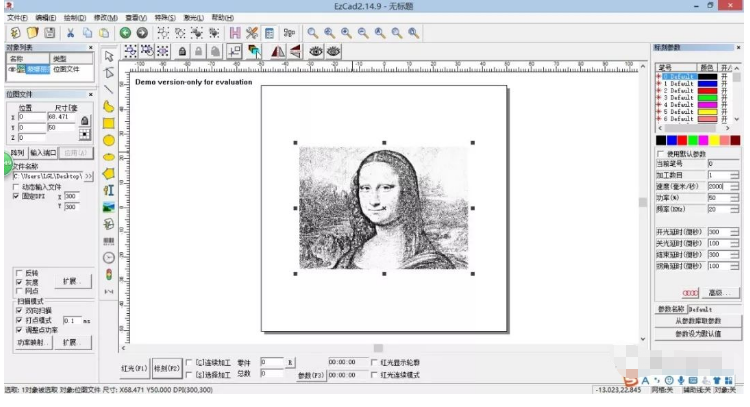Click the green Undo arrow icon

127,33
